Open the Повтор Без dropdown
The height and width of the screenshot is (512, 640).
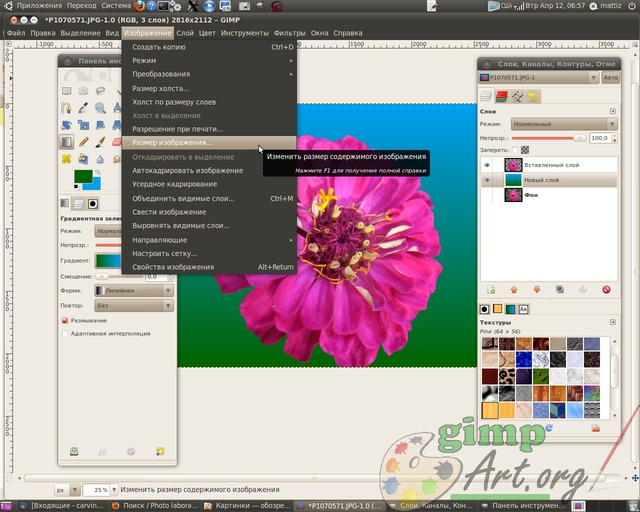[x=134, y=305]
